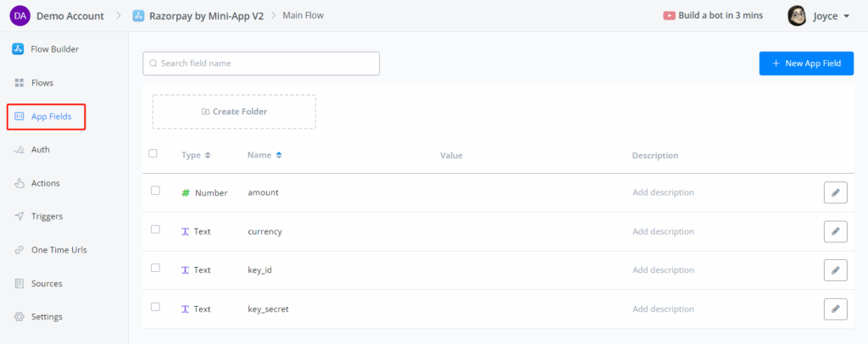Go to Triggers in the sidebar
The image size is (868, 344).
[x=47, y=216]
